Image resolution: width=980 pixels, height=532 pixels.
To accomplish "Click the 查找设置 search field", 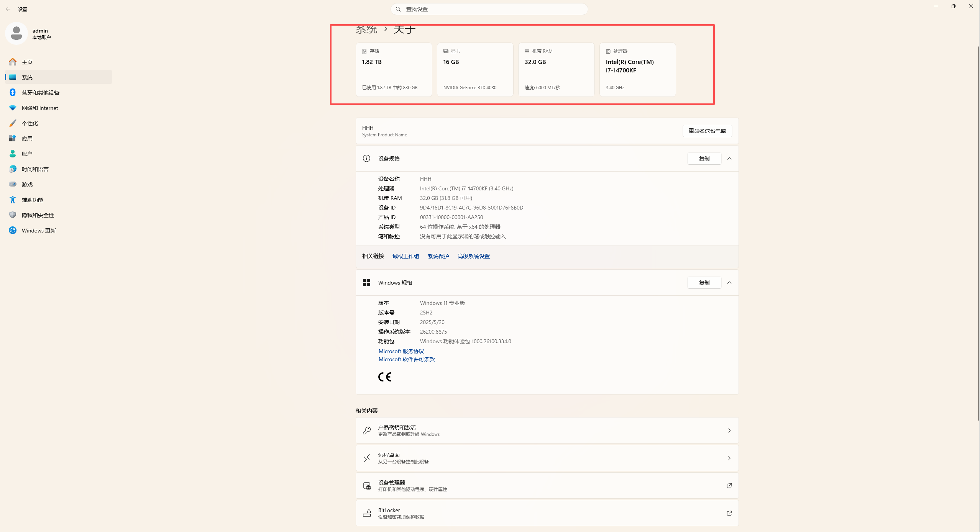I will 489,9.
